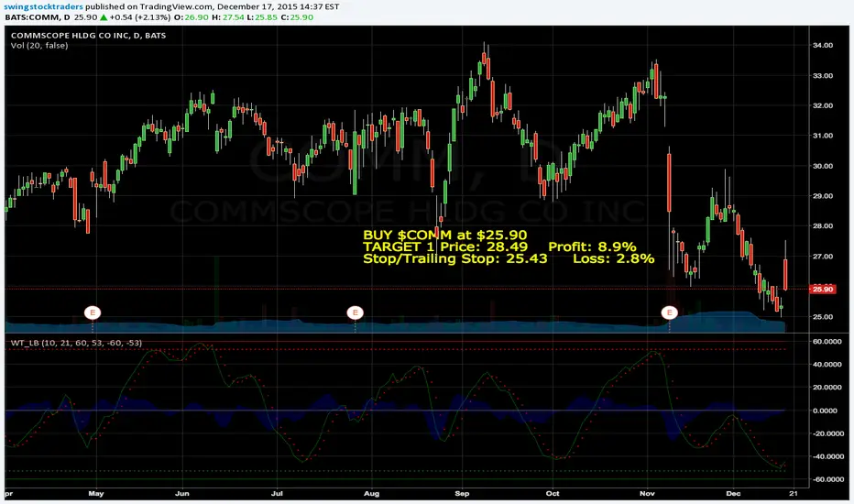Click the Oct label on the time axis
The image size is (854, 504).
click(x=553, y=494)
